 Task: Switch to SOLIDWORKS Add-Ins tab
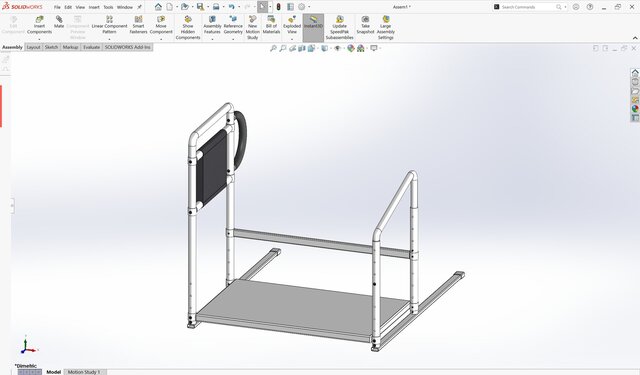(x=128, y=47)
